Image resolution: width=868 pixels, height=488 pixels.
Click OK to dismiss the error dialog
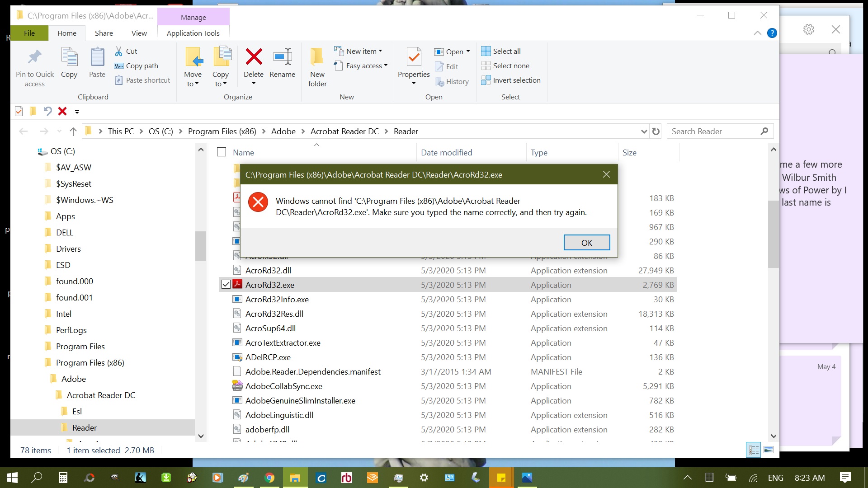click(586, 242)
